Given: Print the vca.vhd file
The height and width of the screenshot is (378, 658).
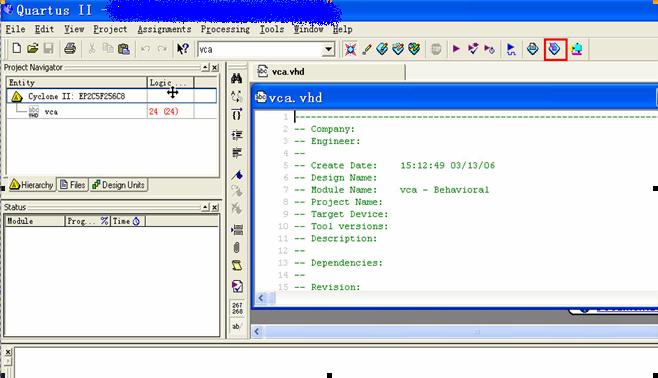Looking at the screenshot, I should tap(70, 49).
